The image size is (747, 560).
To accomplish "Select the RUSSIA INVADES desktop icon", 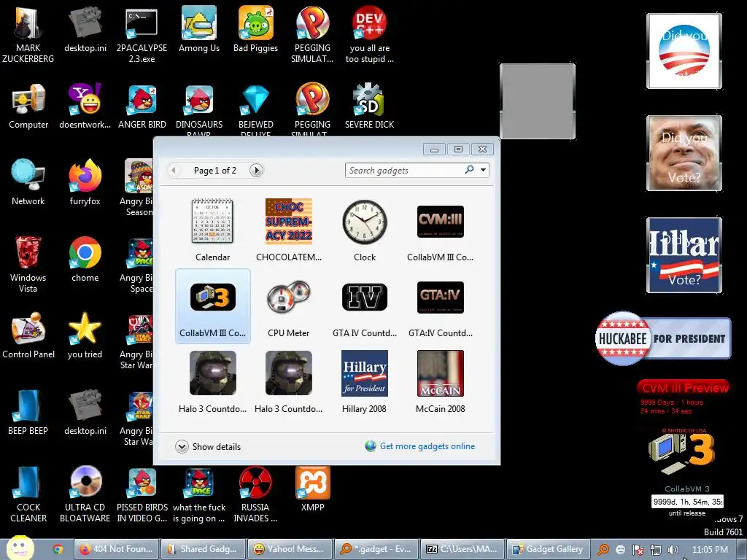I will click(255, 494).
